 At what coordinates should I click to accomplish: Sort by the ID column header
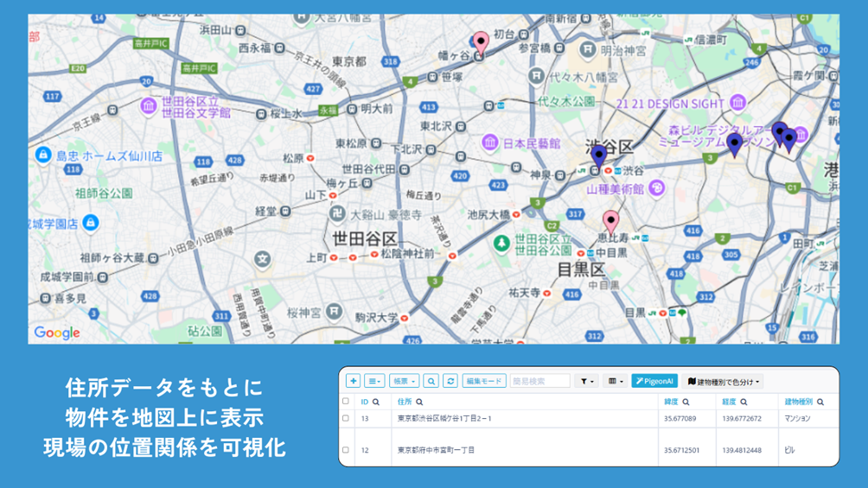click(x=364, y=402)
